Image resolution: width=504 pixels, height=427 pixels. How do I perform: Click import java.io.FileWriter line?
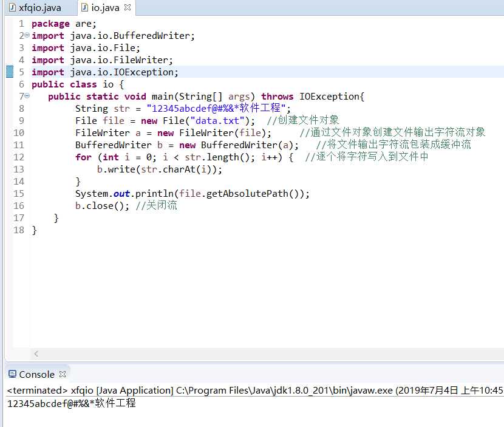(102, 60)
